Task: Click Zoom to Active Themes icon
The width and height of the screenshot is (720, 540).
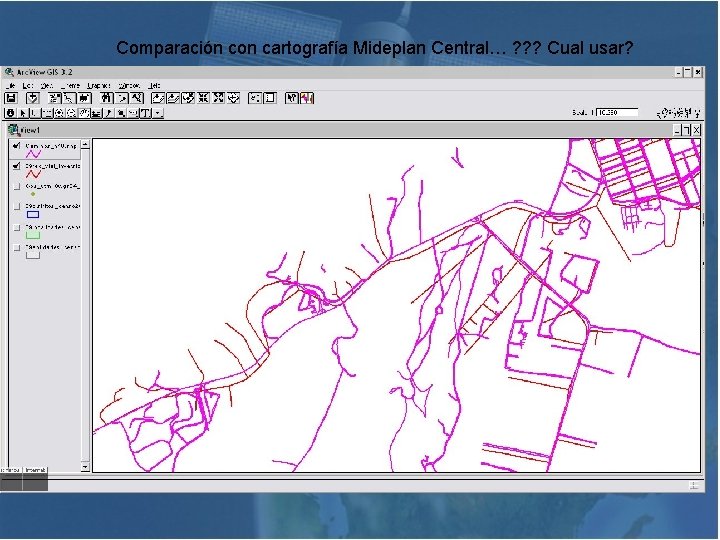Action: 173,98
